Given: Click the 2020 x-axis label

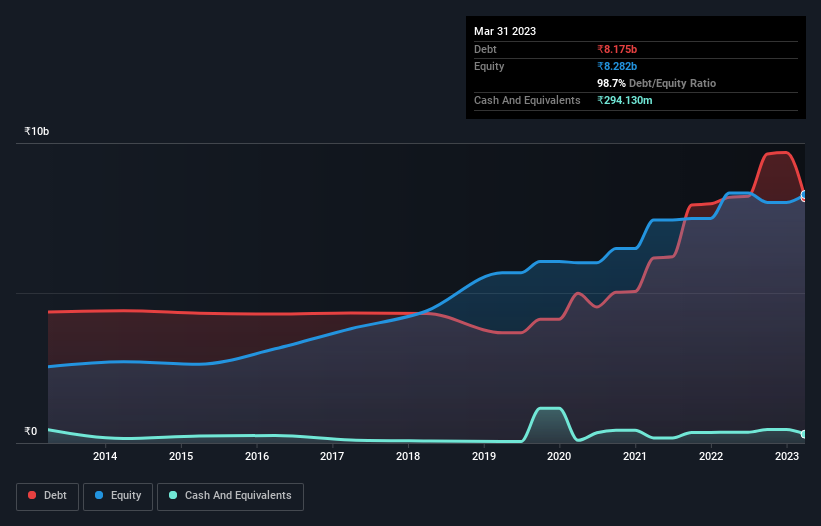Looking at the screenshot, I should tap(559, 456).
